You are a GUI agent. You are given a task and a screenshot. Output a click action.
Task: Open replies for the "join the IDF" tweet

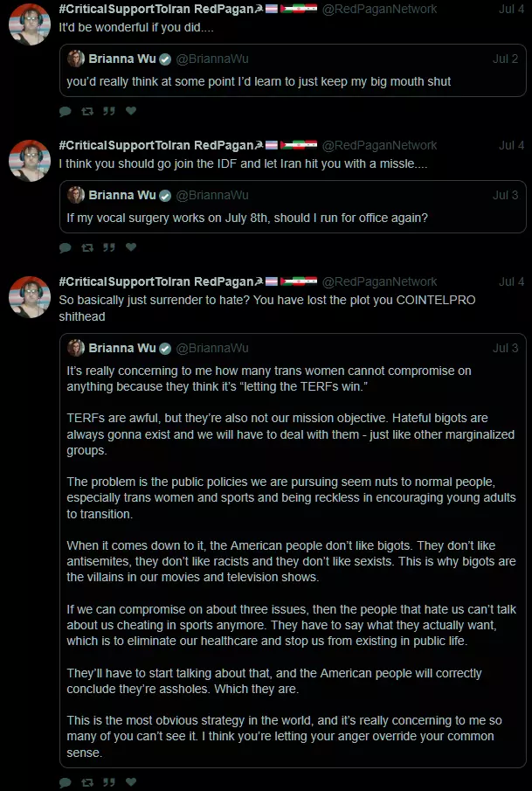coord(66,247)
